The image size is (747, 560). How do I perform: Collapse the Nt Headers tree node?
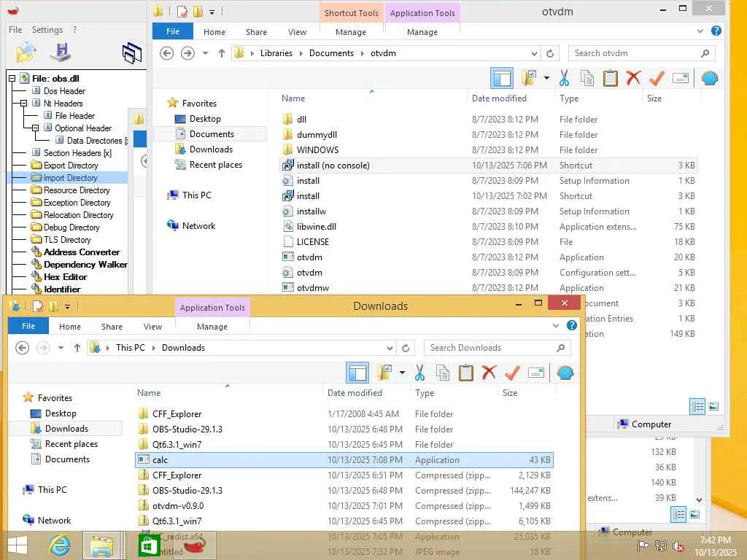[x=23, y=104]
